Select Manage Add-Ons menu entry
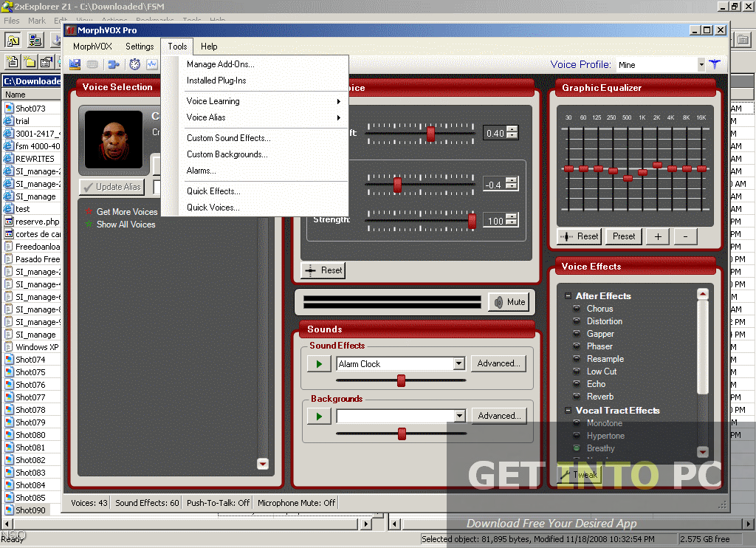This screenshot has width=756, height=548. 263,64
